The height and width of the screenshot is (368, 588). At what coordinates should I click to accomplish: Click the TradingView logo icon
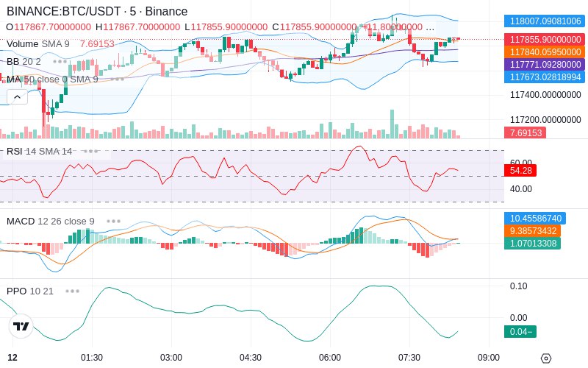(21, 326)
